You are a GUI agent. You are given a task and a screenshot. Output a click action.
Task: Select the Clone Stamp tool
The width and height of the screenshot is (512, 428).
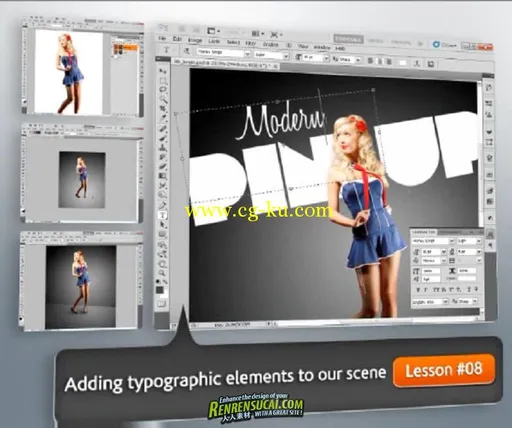coord(163,148)
